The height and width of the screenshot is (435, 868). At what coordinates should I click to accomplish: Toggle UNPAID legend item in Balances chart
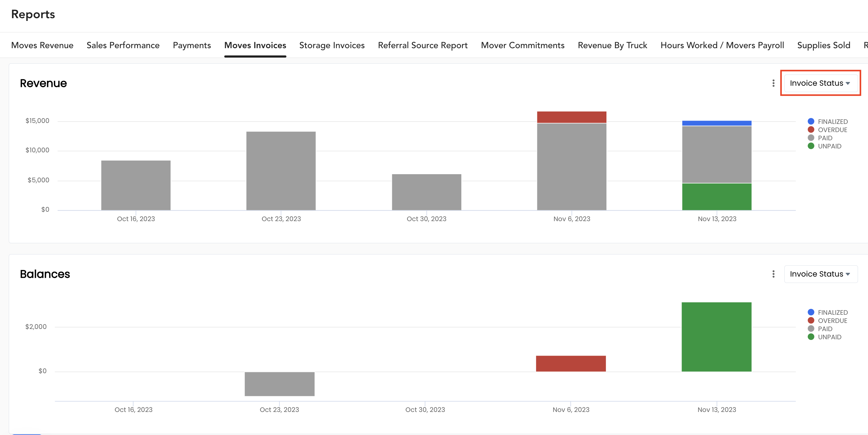[x=825, y=337]
